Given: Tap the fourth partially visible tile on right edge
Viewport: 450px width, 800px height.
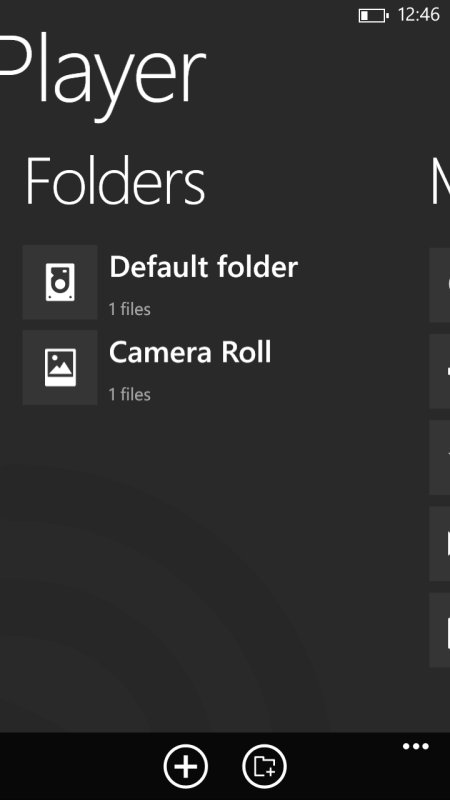Looking at the screenshot, I should [x=440, y=544].
